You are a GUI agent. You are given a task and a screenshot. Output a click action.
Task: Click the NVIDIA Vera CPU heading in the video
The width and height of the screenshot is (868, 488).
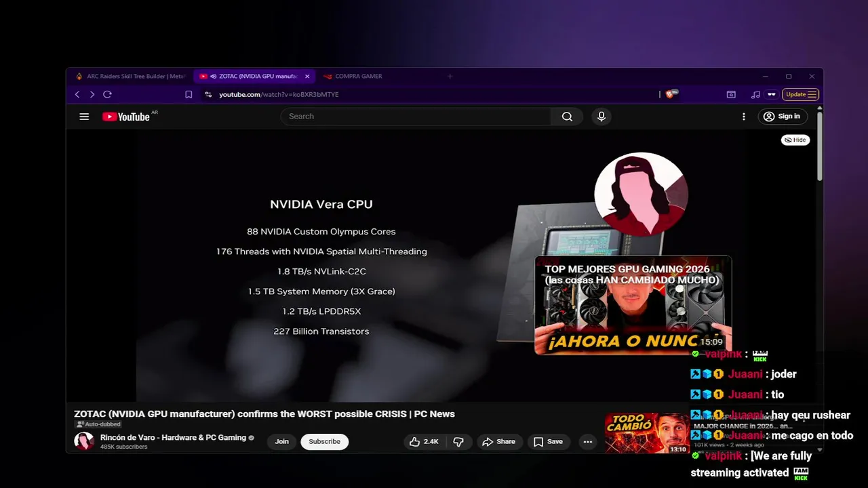click(x=321, y=204)
